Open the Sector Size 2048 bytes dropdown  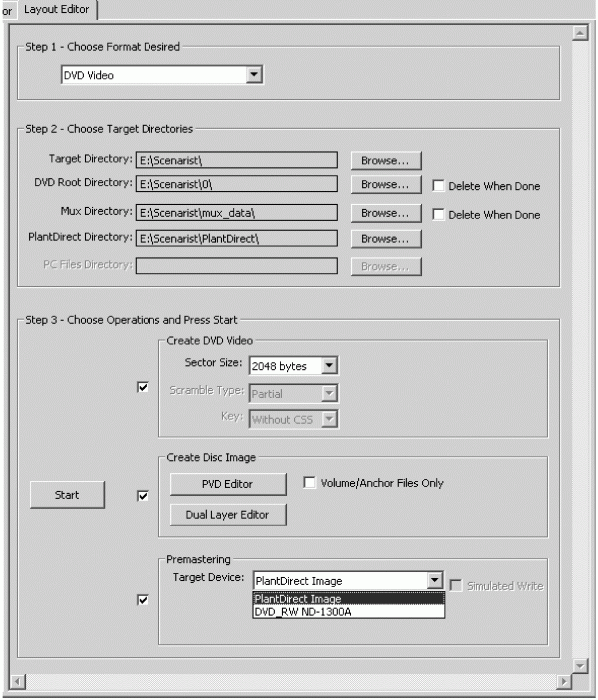[x=329, y=366]
